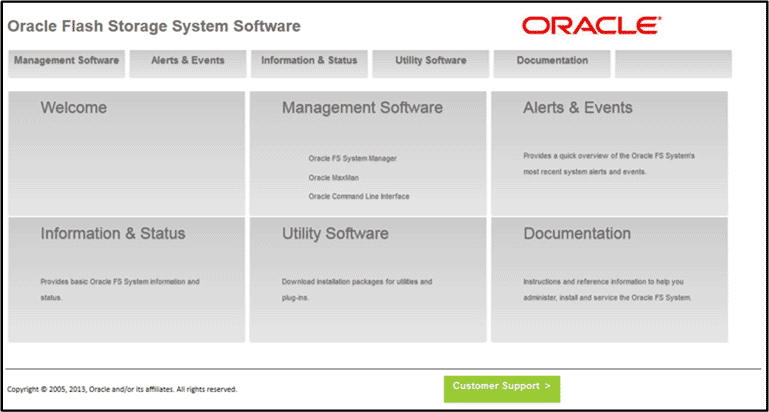Click the page title Oracle Flash Storage System Software
Viewport: 769px width, 412px height.
(x=154, y=26)
